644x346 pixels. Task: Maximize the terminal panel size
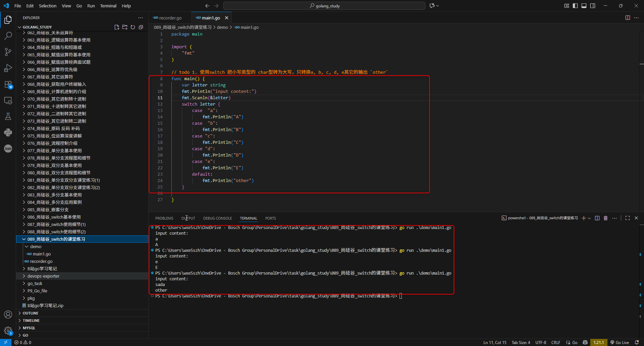(x=628, y=218)
